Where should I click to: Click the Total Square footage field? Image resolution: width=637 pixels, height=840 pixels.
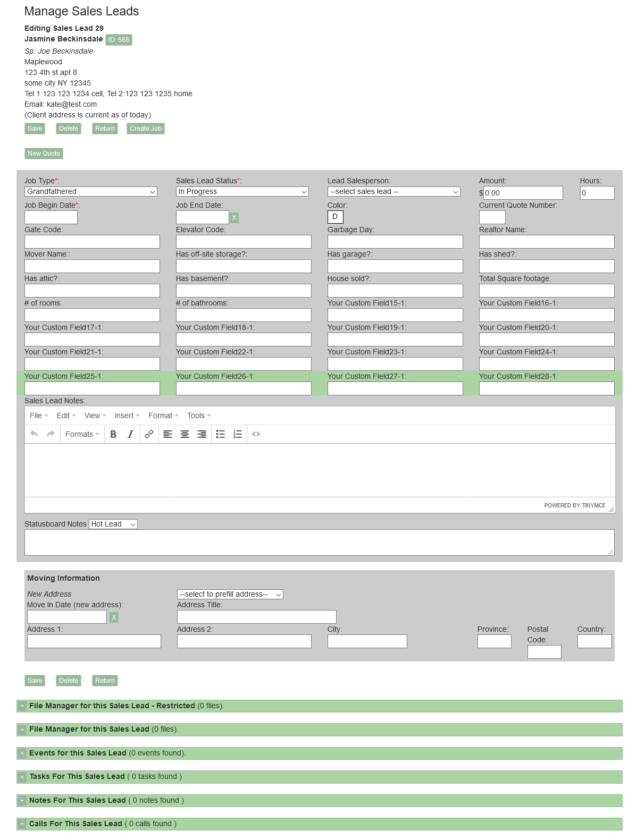[547, 291]
